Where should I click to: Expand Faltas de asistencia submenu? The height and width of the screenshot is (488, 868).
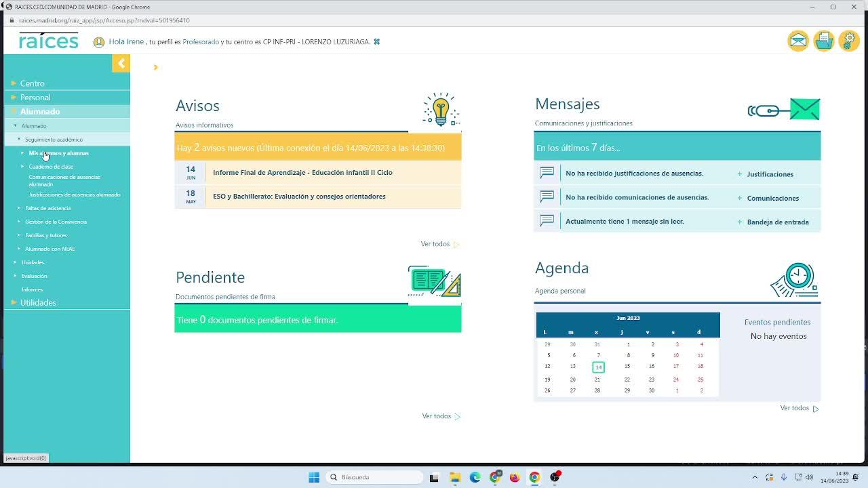(x=47, y=208)
